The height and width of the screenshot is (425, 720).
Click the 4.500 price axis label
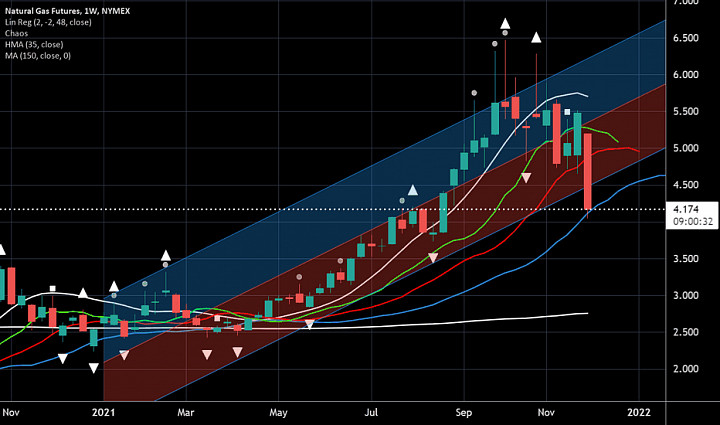(x=686, y=185)
